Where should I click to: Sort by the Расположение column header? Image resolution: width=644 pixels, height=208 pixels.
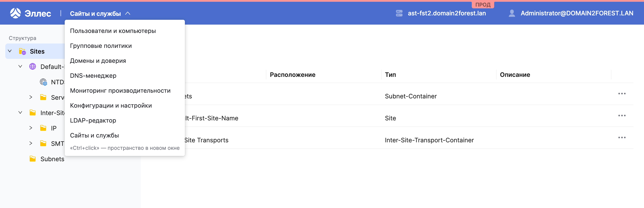pos(293,75)
